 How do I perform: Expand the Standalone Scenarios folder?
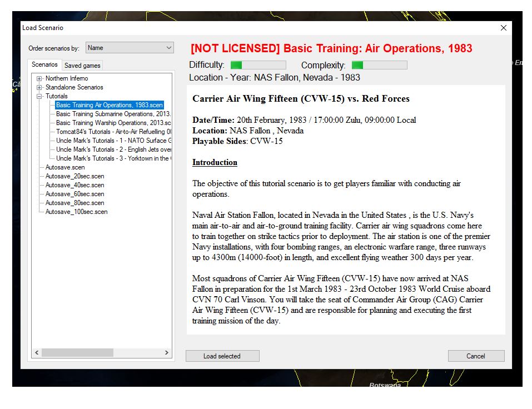[x=39, y=87]
